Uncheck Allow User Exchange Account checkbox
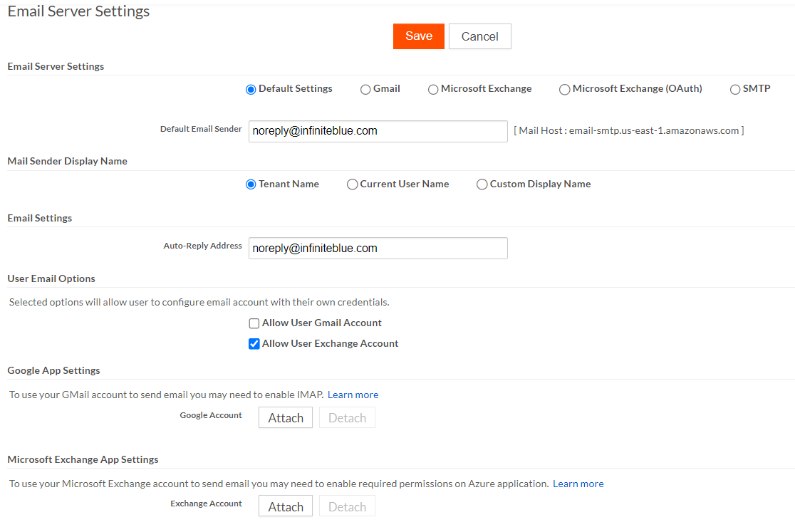 pyautogui.click(x=254, y=344)
